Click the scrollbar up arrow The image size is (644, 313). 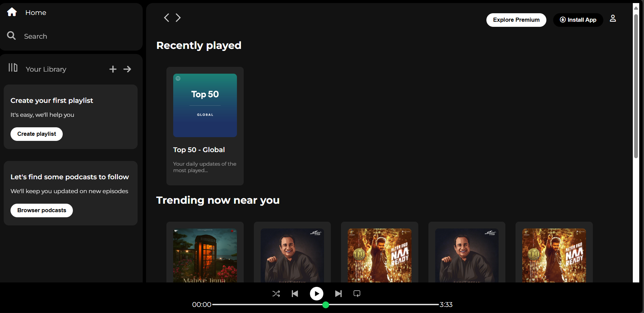(x=636, y=7)
